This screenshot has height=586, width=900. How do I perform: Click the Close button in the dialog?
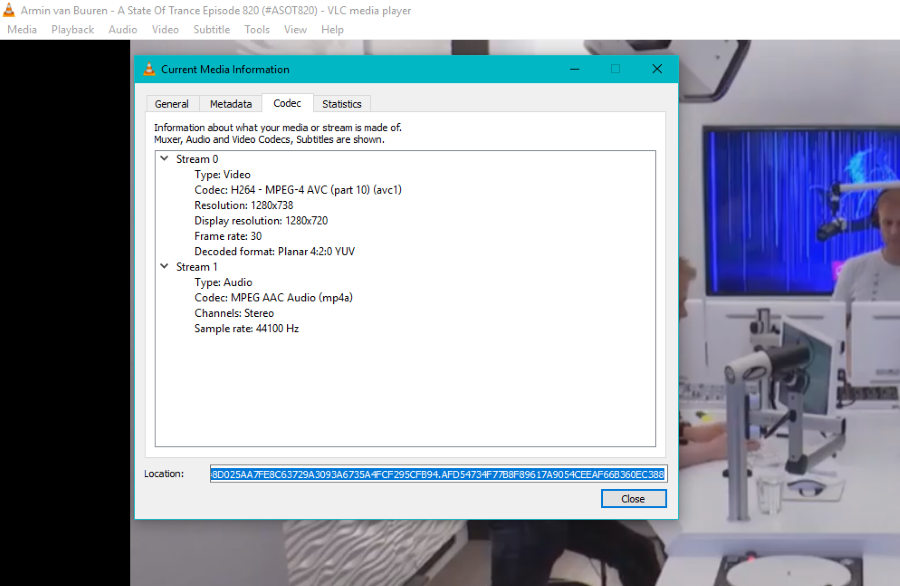pyautogui.click(x=633, y=499)
